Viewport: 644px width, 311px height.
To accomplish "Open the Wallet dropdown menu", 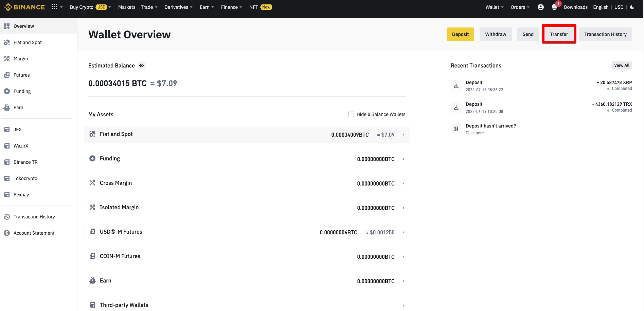I will pos(495,7).
